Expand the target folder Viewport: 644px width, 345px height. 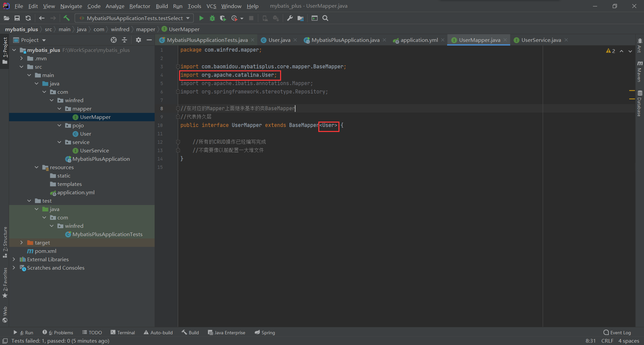(x=21, y=243)
